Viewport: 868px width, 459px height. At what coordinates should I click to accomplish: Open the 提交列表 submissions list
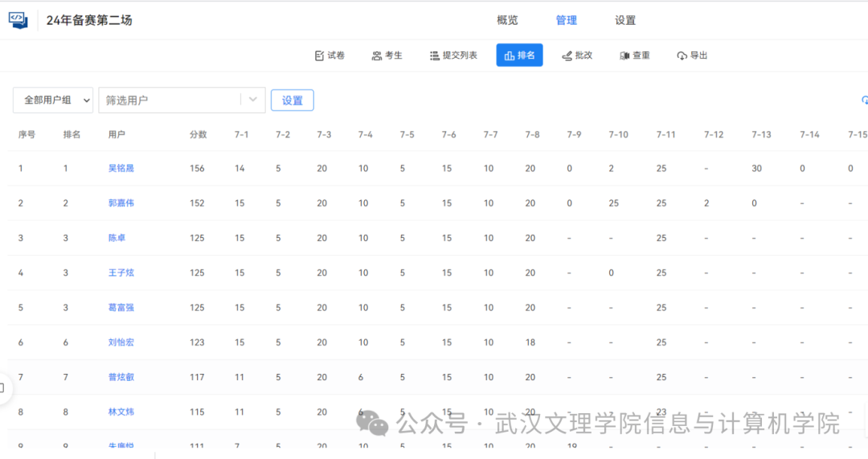(x=453, y=55)
